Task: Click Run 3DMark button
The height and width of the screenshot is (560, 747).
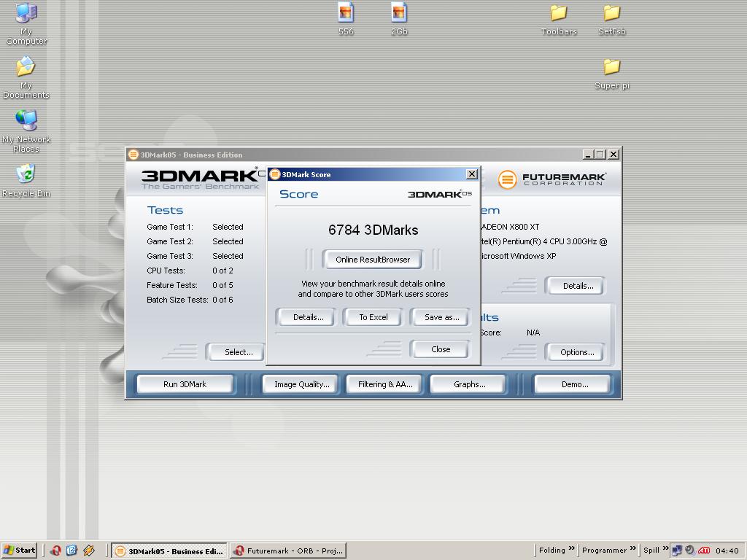Action: point(185,384)
